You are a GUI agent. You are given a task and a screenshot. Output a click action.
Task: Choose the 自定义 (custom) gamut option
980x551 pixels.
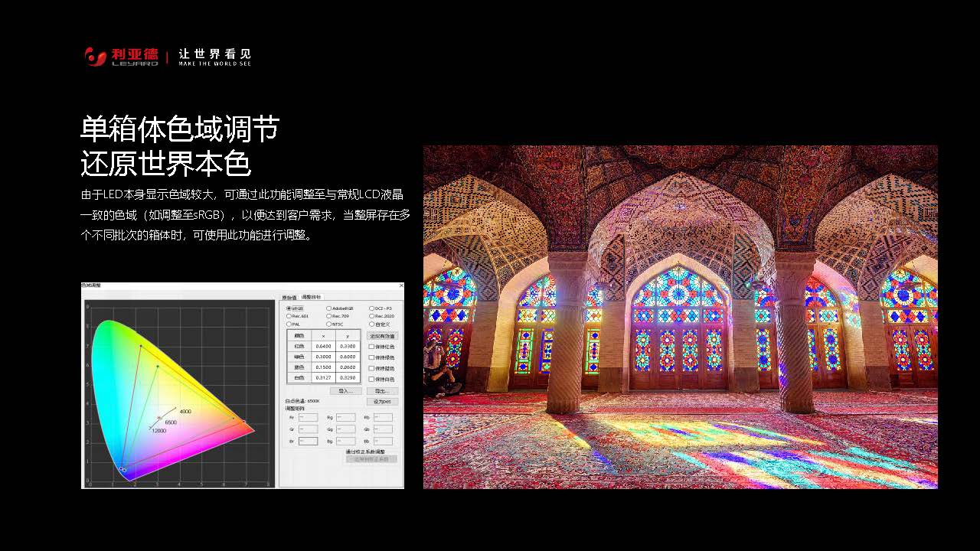372,324
